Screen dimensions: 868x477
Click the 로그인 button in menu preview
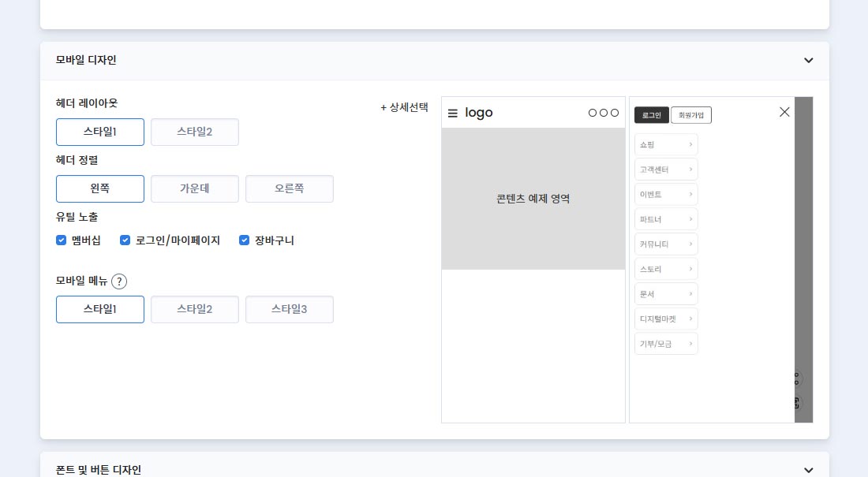pyautogui.click(x=652, y=115)
